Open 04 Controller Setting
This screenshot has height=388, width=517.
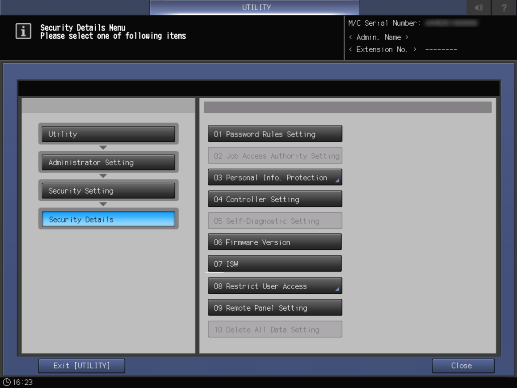275,199
